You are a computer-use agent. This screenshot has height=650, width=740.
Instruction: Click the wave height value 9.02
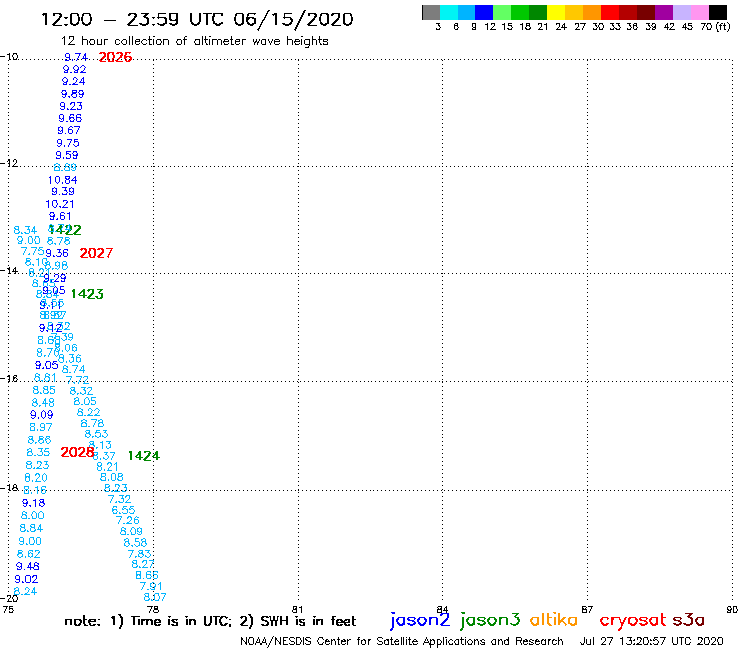coord(26,579)
